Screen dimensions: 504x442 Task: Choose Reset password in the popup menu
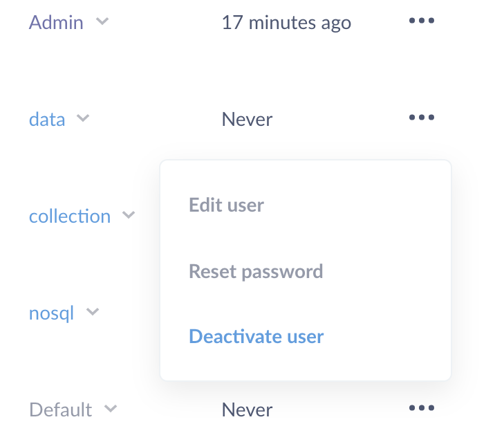(256, 271)
